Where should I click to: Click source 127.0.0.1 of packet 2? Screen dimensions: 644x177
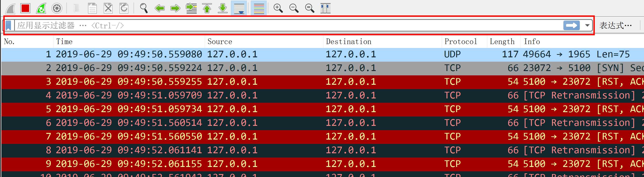pos(232,68)
